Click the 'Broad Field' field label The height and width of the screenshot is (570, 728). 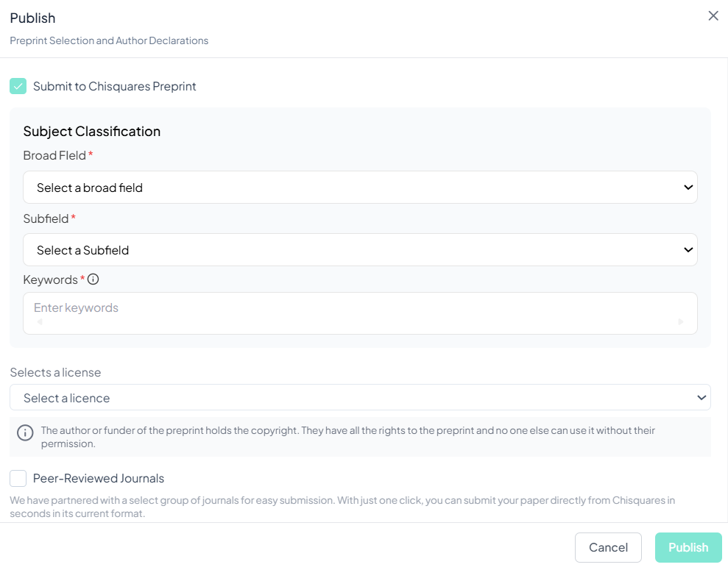54,156
